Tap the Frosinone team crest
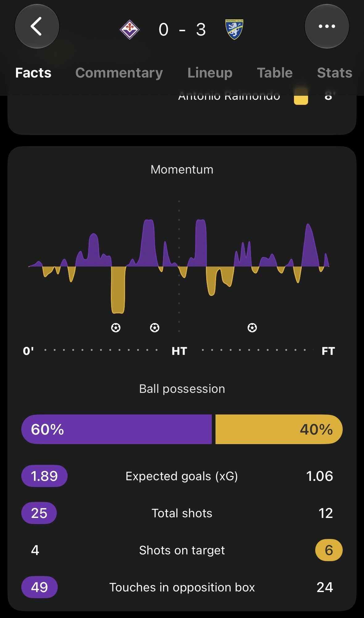 (x=234, y=30)
